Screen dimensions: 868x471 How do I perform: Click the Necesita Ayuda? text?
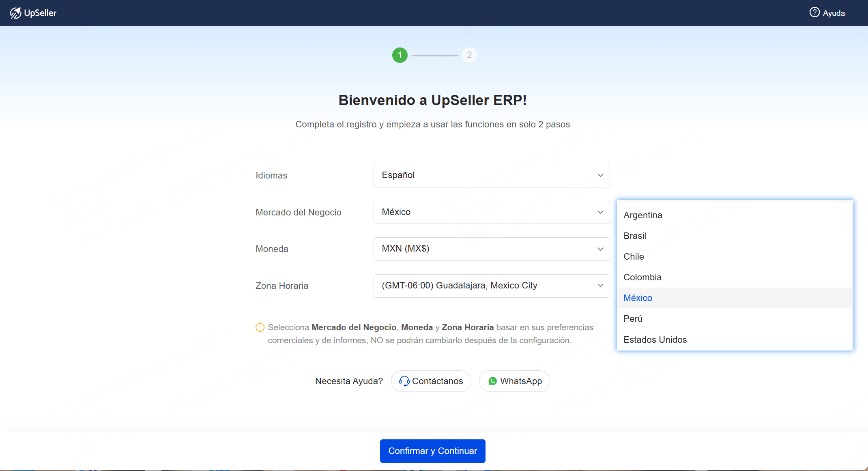coord(349,381)
